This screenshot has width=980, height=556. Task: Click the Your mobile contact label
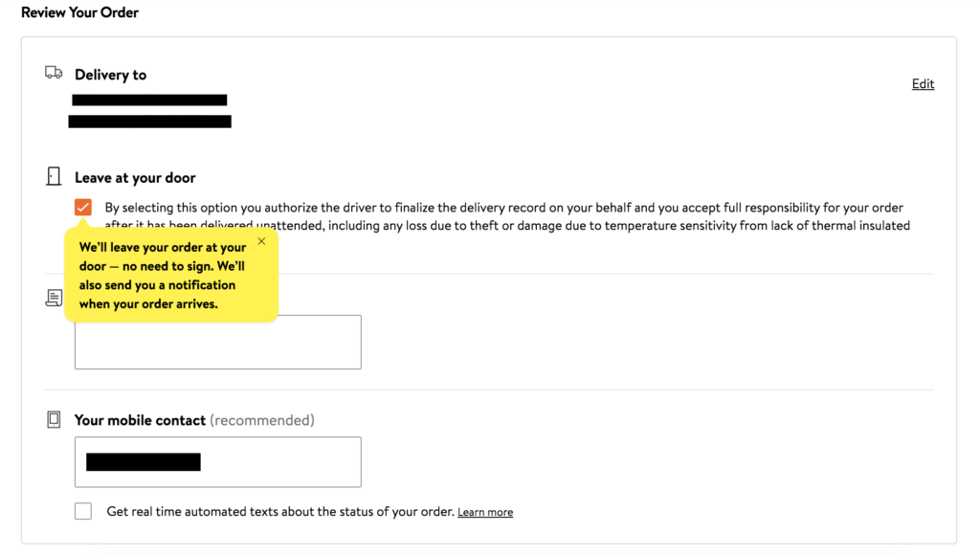point(140,420)
